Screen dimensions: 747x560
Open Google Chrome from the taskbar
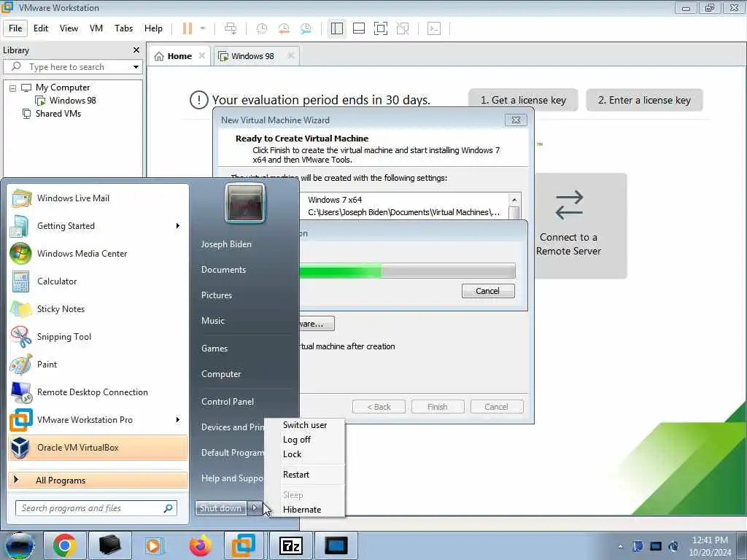point(65,545)
